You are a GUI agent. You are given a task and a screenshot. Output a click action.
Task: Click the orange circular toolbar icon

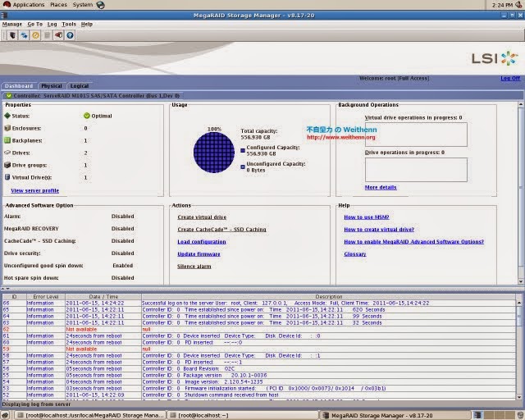point(35,34)
